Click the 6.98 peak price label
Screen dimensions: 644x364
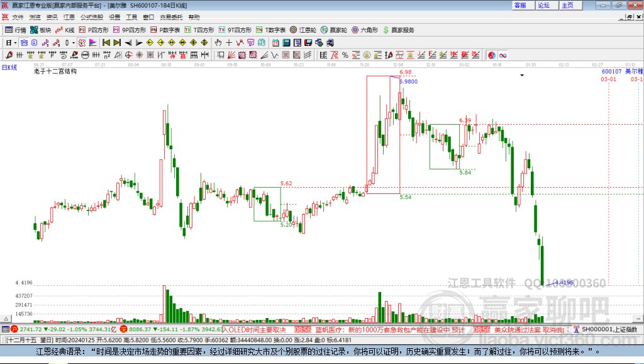tap(406, 72)
